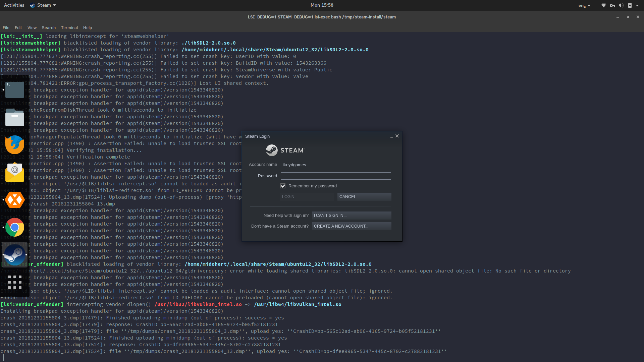Click the Steam logo in login dialog
The width and height of the screenshot is (644, 362).
[x=285, y=150]
